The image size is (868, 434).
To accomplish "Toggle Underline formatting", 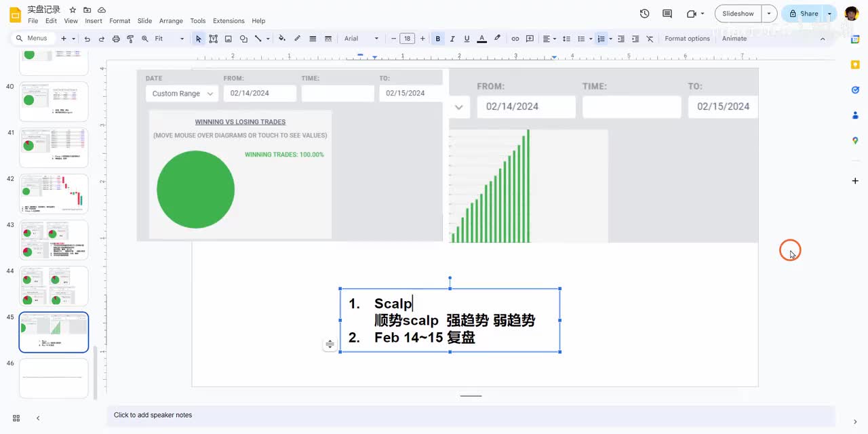I will (x=467, y=39).
